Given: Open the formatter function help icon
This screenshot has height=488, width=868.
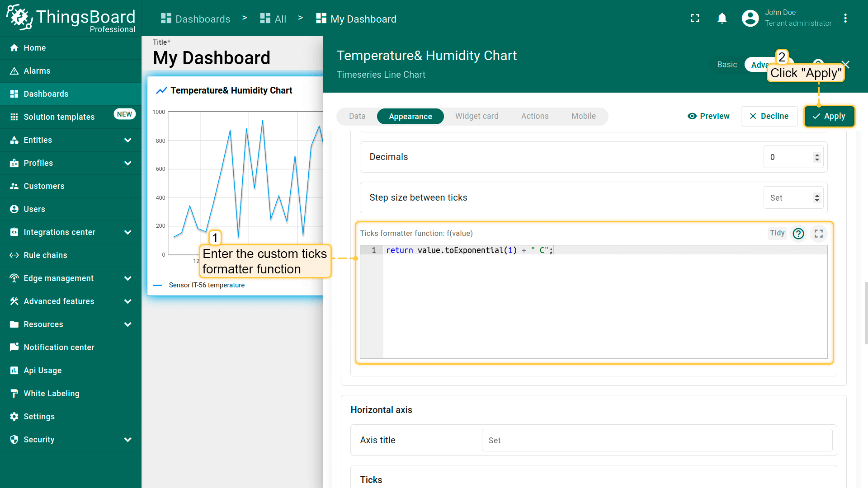Looking at the screenshot, I should 798,234.
